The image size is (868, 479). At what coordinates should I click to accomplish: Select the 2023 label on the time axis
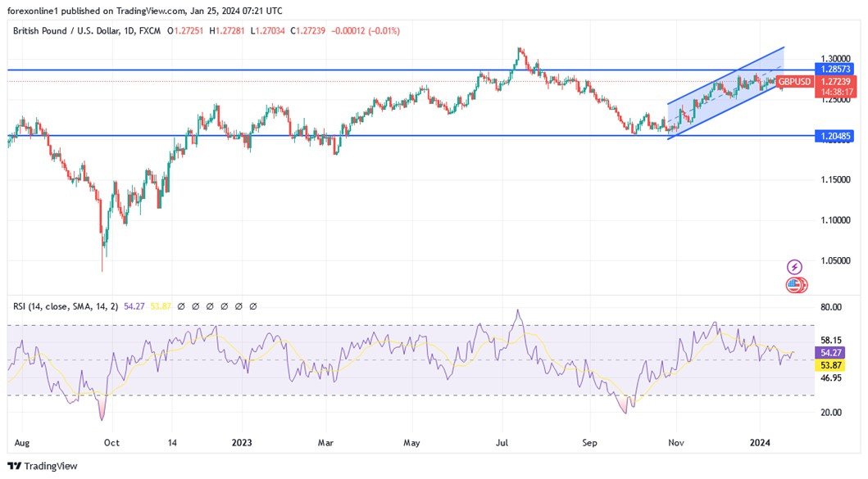(x=241, y=442)
